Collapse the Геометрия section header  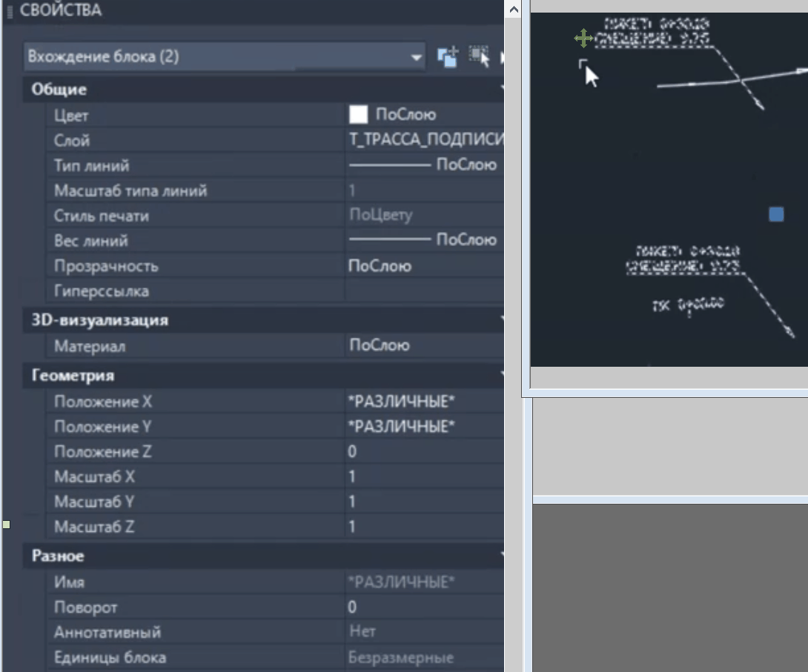[x=73, y=376]
